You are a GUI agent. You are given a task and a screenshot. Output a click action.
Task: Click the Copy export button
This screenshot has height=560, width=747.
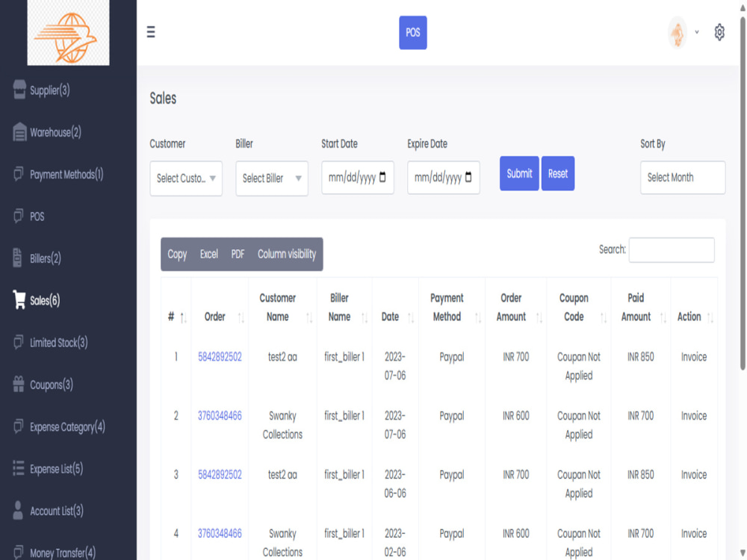click(177, 254)
